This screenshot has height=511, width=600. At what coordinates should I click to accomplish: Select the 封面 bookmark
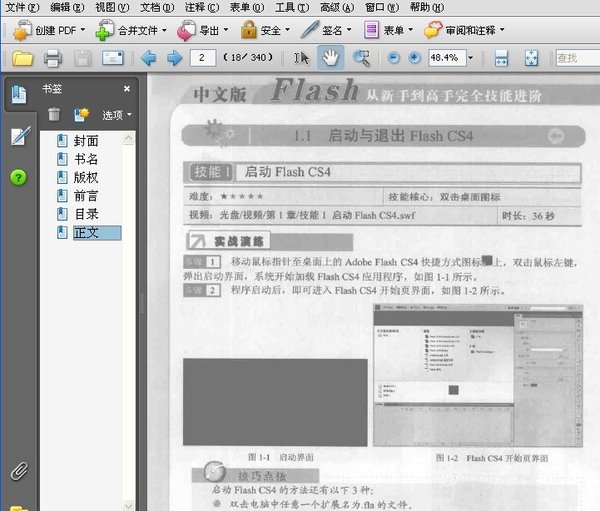[x=86, y=141]
